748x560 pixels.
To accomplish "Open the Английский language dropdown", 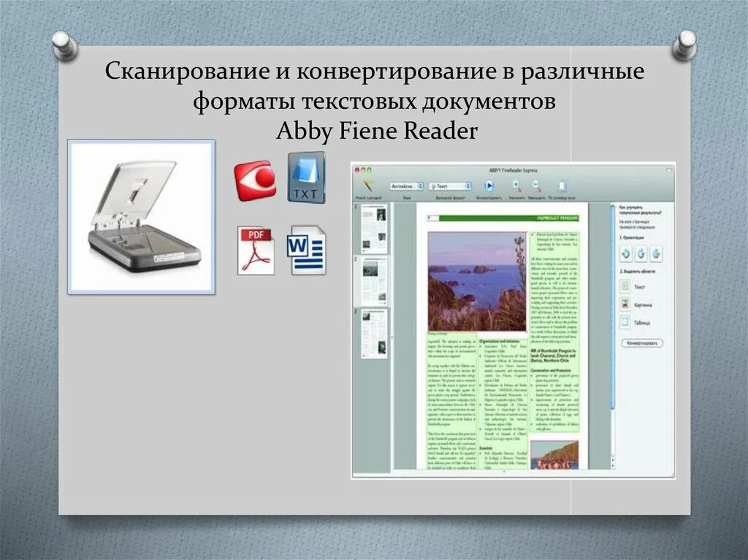I will pyautogui.click(x=406, y=186).
